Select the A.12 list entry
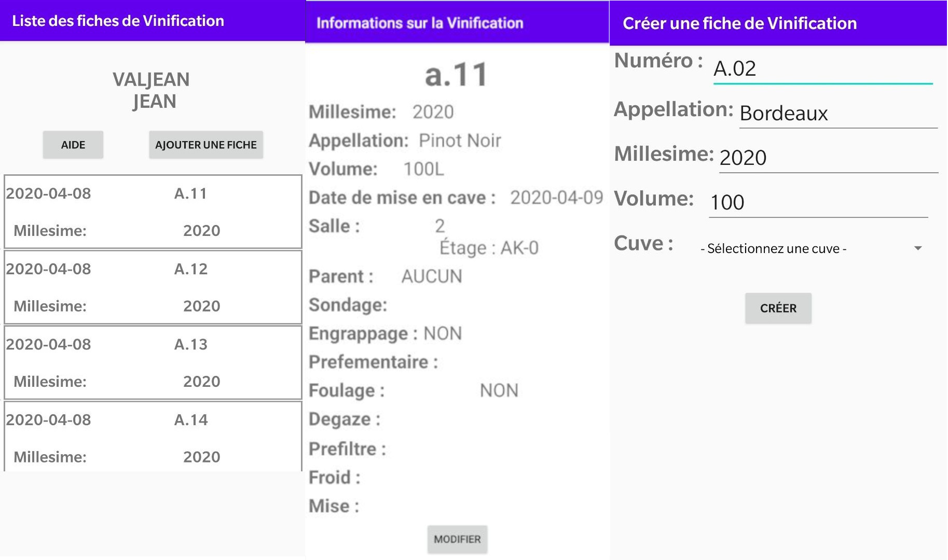Image resolution: width=948 pixels, height=560 pixels. (x=153, y=287)
